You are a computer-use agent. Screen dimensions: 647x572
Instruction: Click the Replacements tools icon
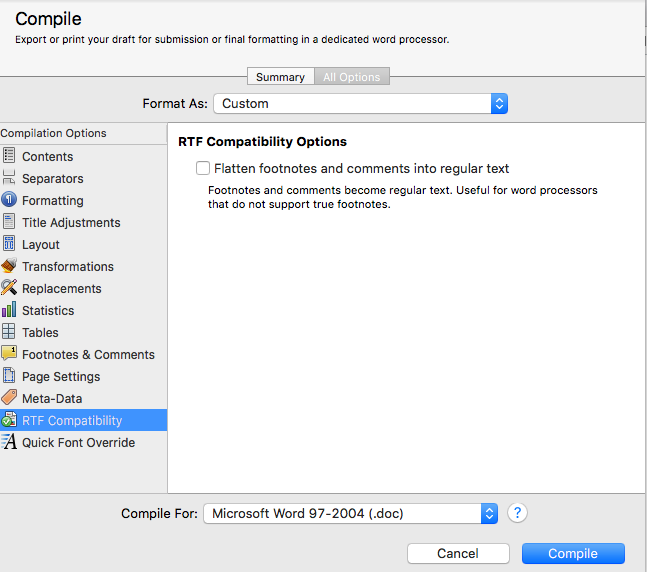click(x=9, y=288)
